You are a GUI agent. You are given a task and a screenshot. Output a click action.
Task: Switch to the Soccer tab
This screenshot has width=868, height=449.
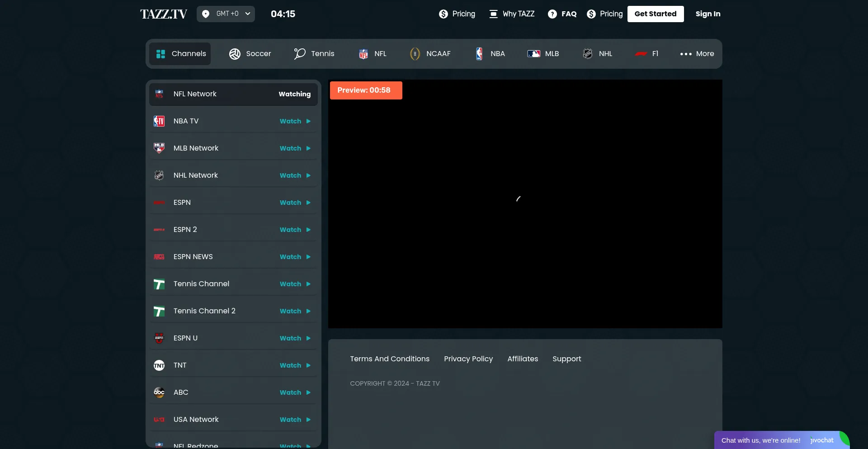click(x=250, y=54)
